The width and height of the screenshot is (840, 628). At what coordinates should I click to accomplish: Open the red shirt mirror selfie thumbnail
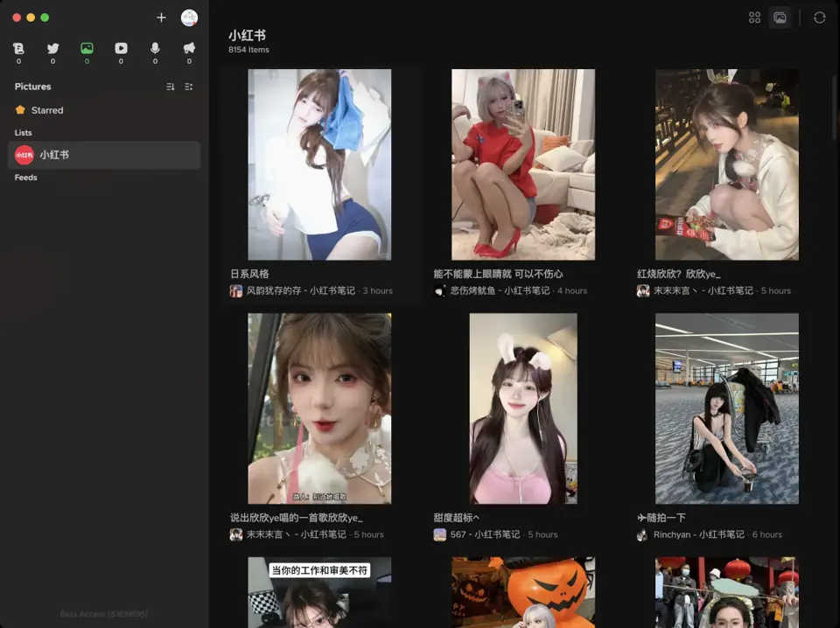coord(523,164)
